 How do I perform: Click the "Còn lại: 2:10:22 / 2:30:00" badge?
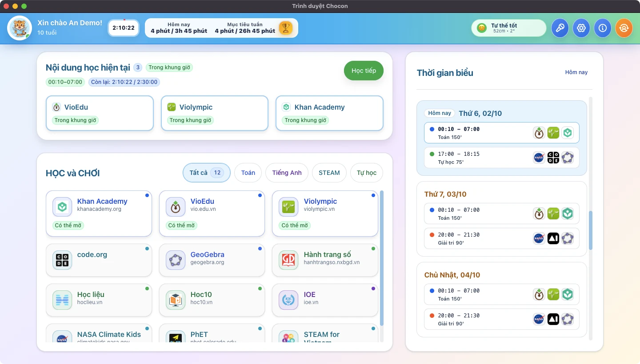tap(124, 82)
